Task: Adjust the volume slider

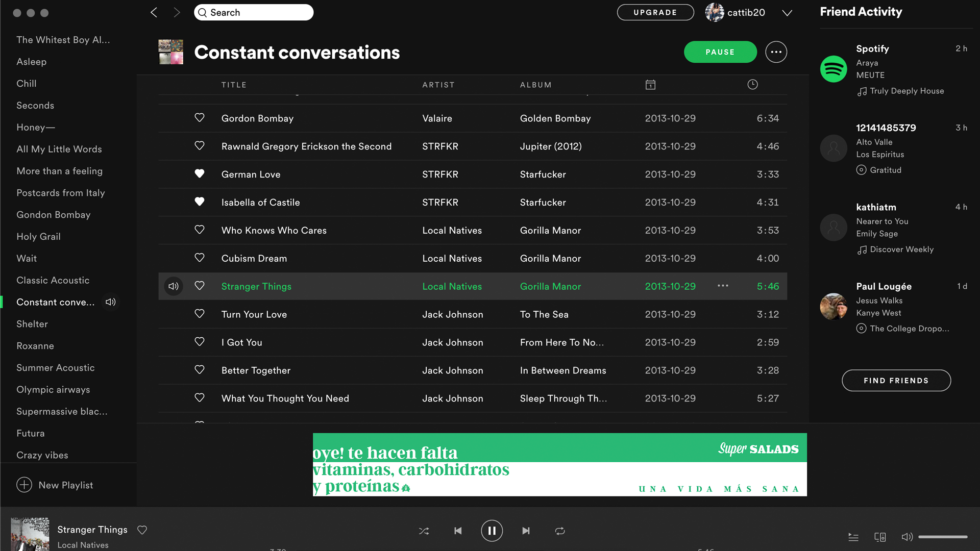Action: point(943,537)
